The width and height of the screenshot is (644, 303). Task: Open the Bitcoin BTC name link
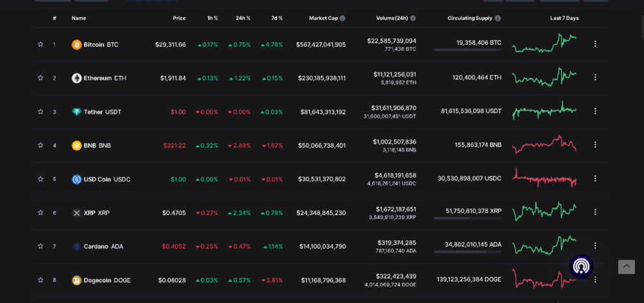[x=101, y=45]
